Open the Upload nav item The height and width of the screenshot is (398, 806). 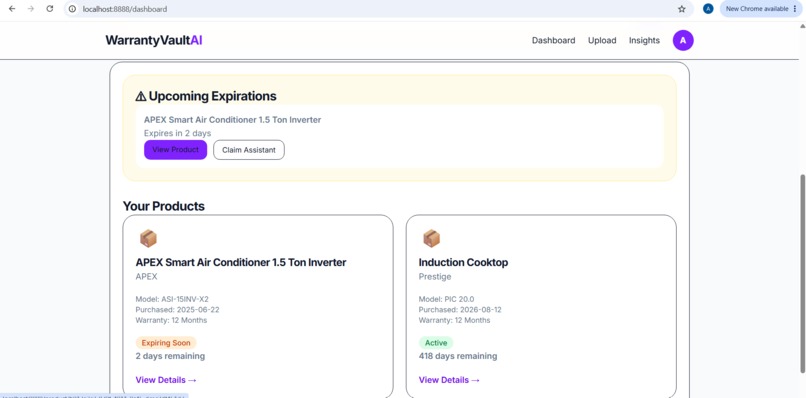[602, 40]
